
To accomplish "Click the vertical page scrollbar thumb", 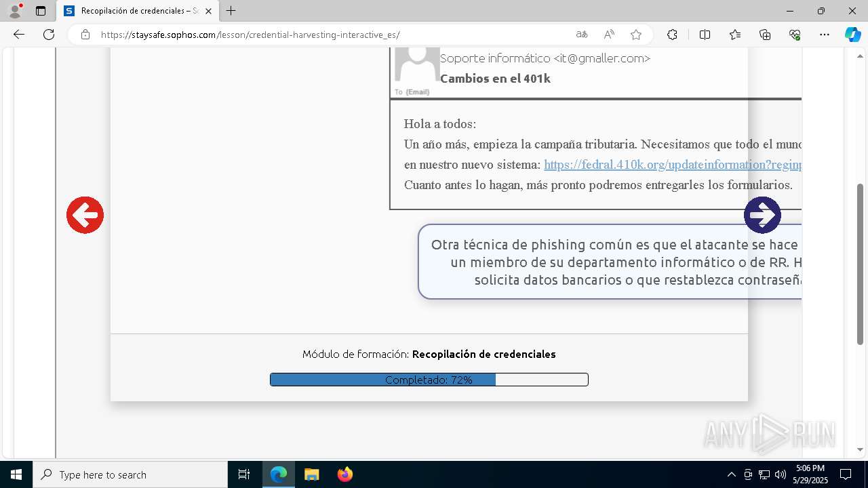I will coord(861,264).
